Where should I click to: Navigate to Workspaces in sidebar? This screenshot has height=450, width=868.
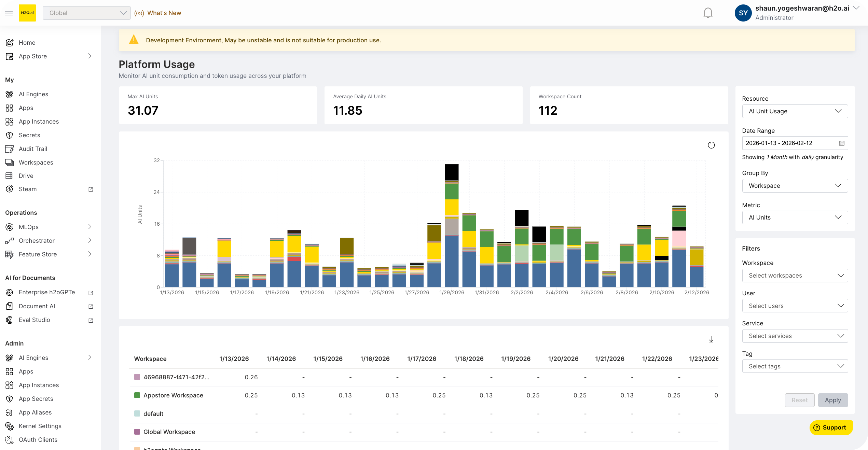[x=36, y=162]
